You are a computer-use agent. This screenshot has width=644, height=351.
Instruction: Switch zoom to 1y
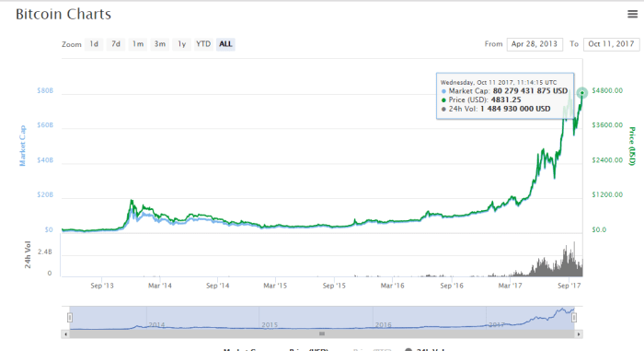[181, 44]
